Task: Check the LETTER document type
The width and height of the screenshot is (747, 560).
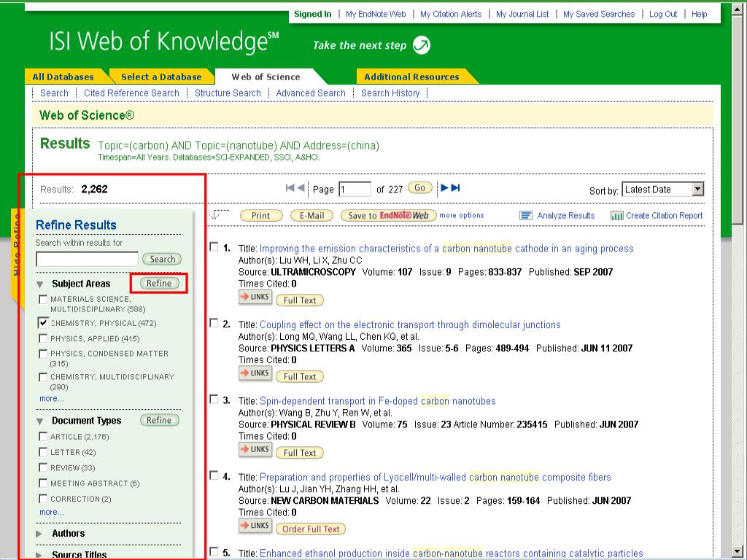Action: (43, 452)
